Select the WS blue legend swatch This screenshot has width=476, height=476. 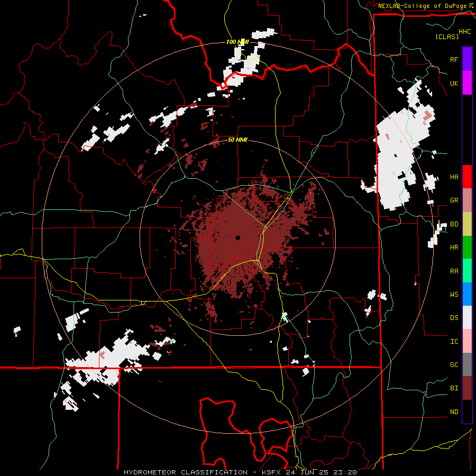pyautogui.click(x=467, y=294)
